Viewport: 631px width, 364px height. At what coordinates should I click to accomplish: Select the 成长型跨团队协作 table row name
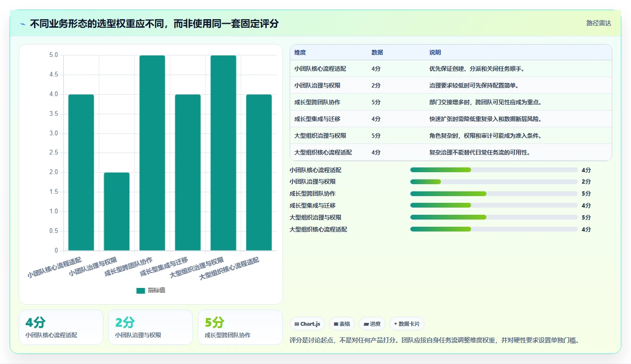tap(317, 102)
